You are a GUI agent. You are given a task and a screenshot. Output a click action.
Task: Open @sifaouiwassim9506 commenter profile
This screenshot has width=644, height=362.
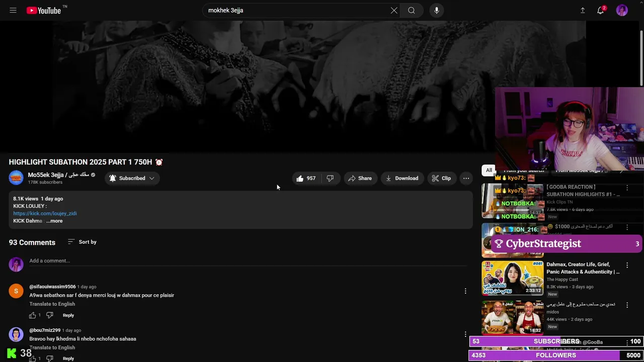pos(52,287)
